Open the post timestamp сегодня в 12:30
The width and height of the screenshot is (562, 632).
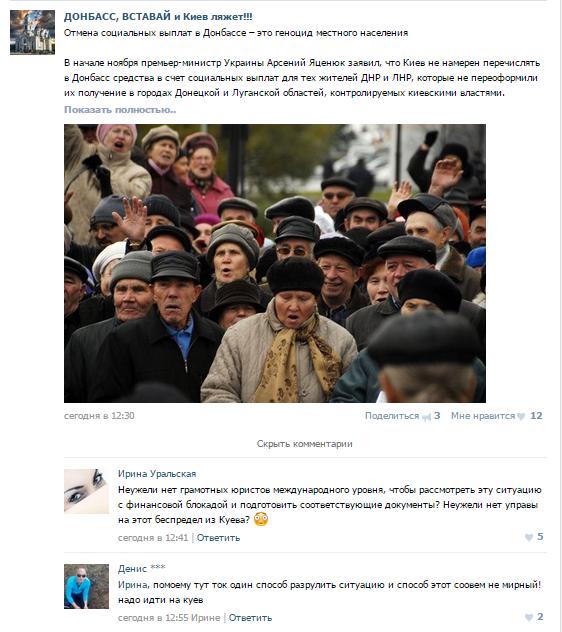click(x=99, y=416)
